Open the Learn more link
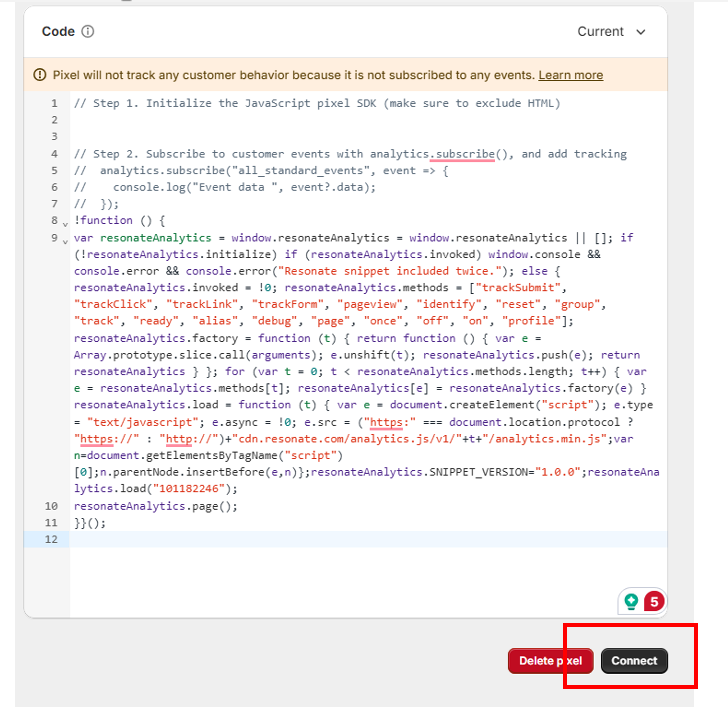This screenshot has height=714, width=728. coord(571,75)
